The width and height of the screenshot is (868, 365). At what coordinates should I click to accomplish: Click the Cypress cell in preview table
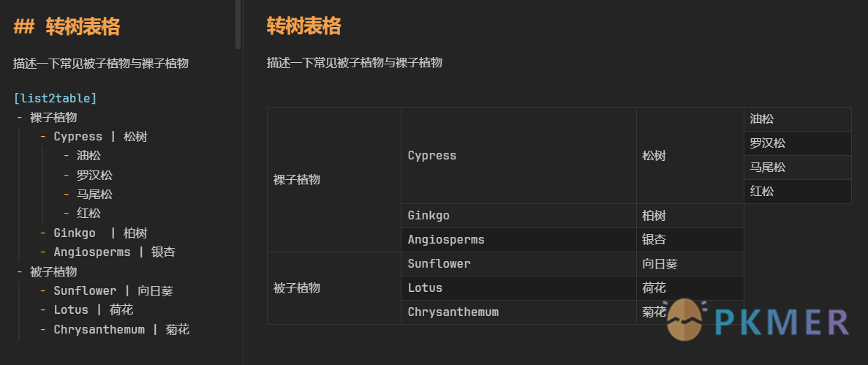518,156
